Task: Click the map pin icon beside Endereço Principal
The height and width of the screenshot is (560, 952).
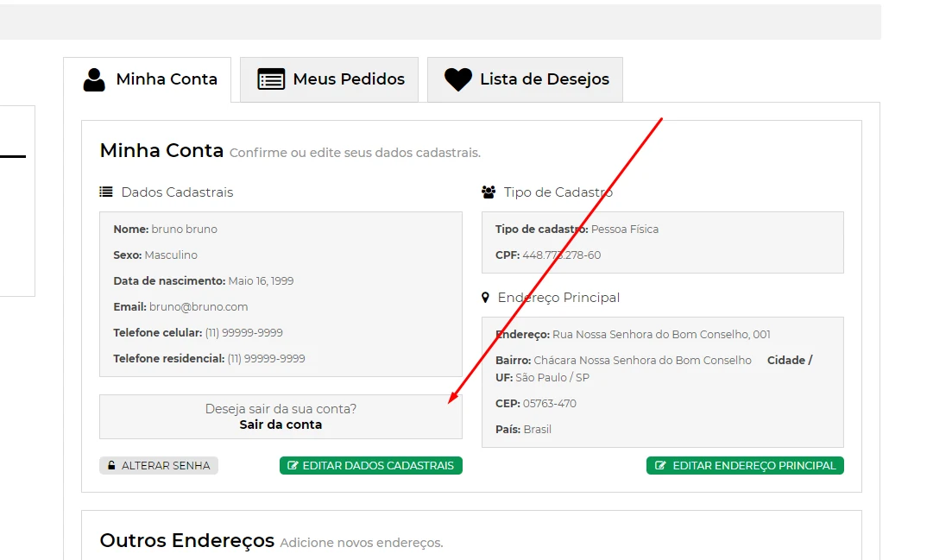Action: pyautogui.click(x=485, y=298)
